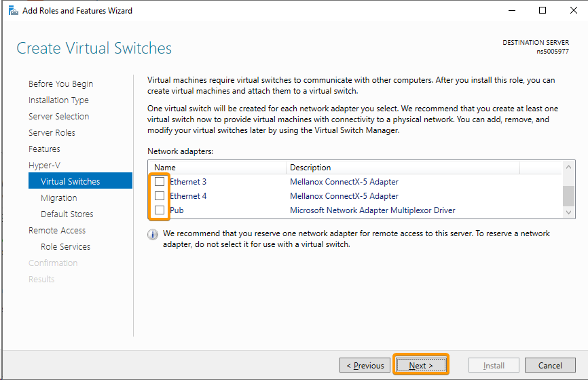Open Role Services under Remote Access
This screenshot has width=588, height=380.
coord(65,247)
